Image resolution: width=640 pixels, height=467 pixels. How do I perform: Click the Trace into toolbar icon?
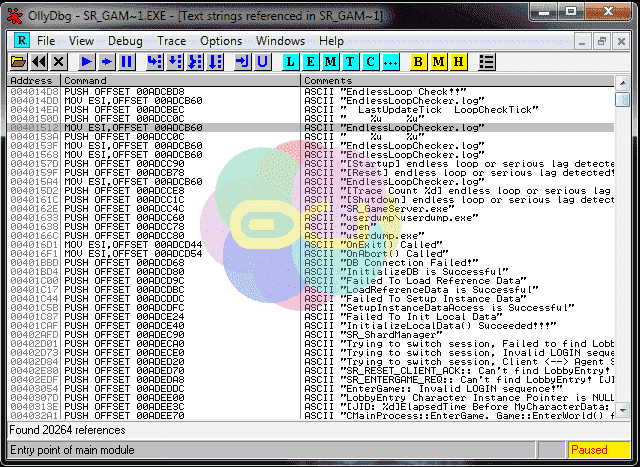pyautogui.click(x=195, y=62)
